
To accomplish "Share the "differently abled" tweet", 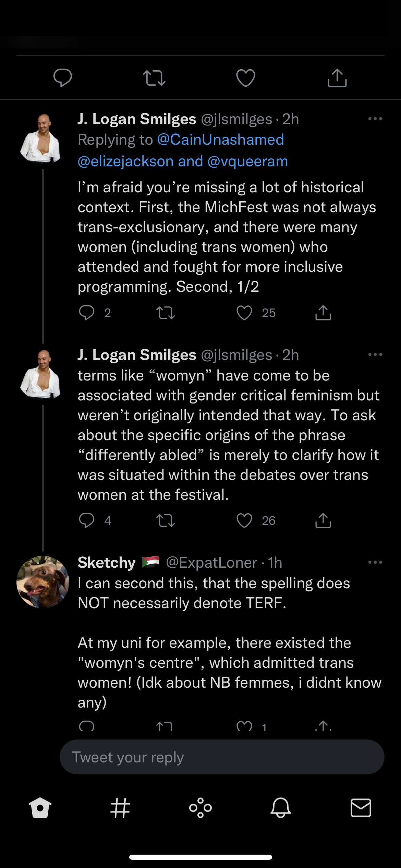I will [x=323, y=520].
